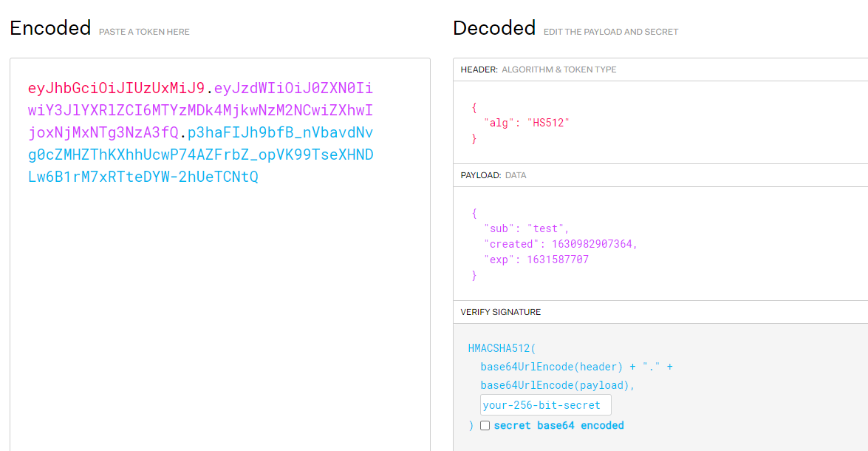Click the Encoded heading
Image resolution: width=868 pixels, height=451 pixels.
point(50,28)
